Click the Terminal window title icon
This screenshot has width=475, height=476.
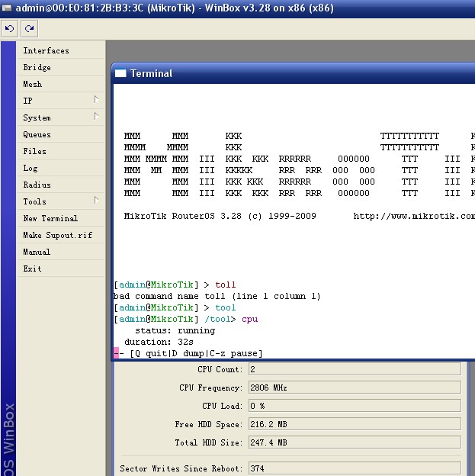pyautogui.click(x=120, y=73)
